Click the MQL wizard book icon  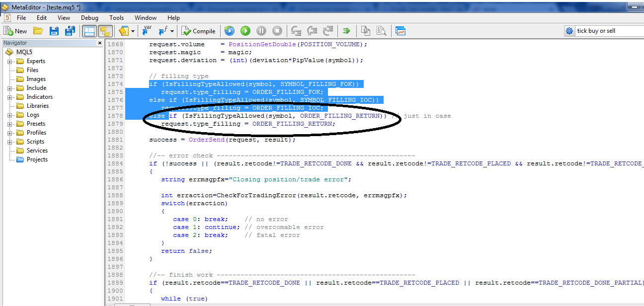click(124, 31)
